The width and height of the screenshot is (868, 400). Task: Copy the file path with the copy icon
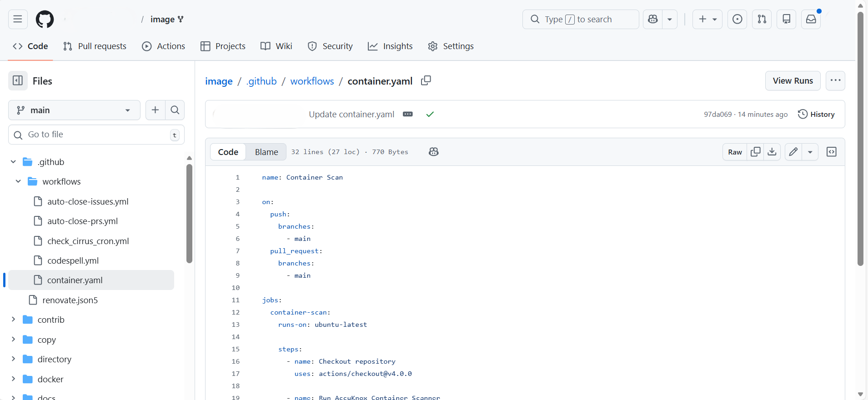click(x=426, y=80)
